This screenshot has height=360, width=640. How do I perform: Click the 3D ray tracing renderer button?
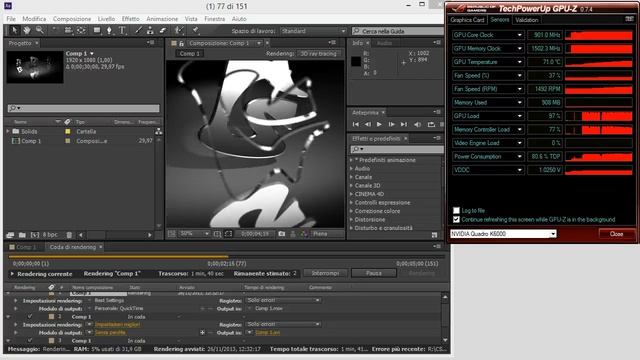(x=319, y=53)
